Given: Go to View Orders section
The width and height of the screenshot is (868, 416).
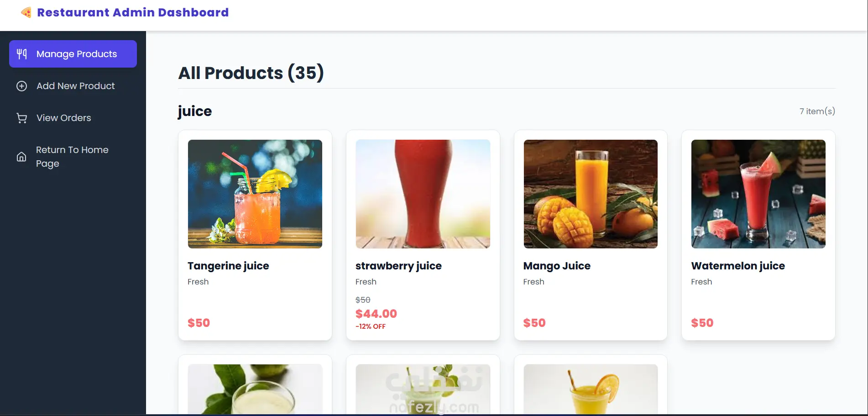Looking at the screenshot, I should [63, 118].
